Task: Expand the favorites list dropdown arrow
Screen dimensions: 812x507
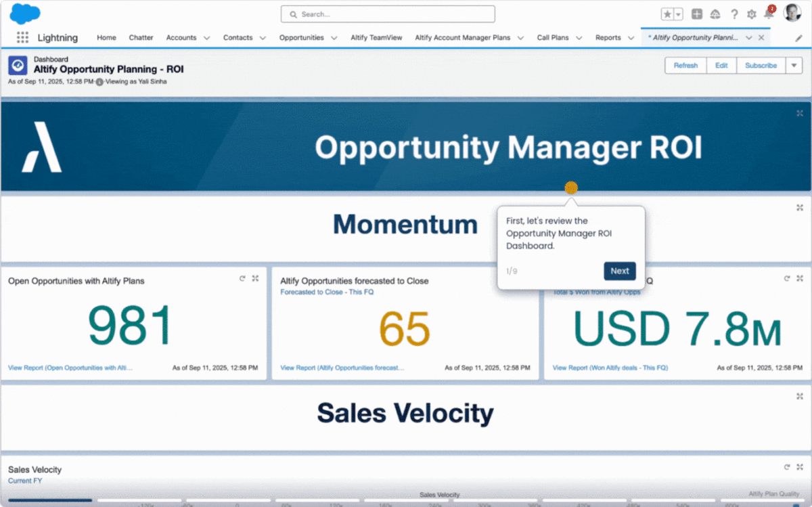Action: pyautogui.click(x=679, y=14)
